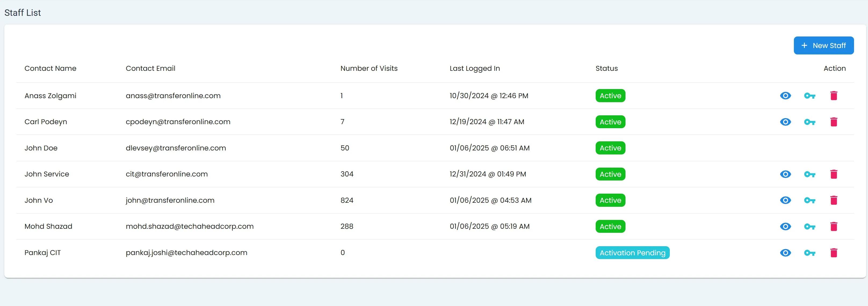This screenshot has height=306, width=868.
Task: Delete John Vo staff member
Action: coord(834,200)
